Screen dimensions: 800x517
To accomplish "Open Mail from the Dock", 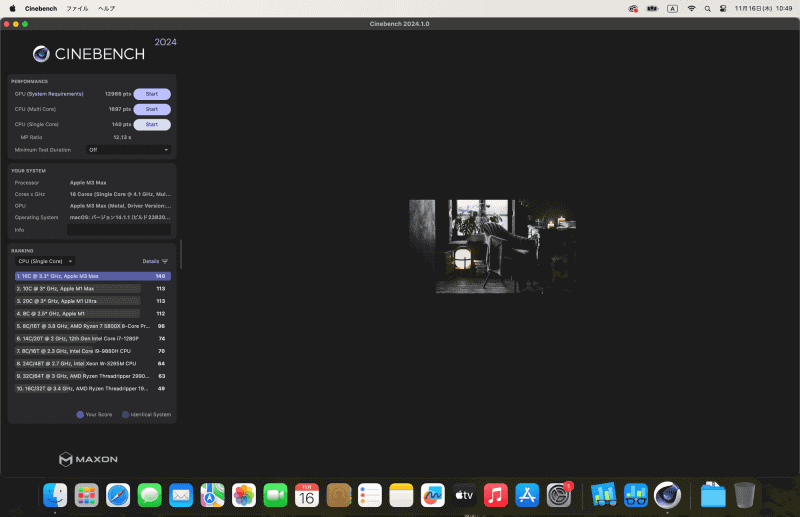I will (x=181, y=495).
